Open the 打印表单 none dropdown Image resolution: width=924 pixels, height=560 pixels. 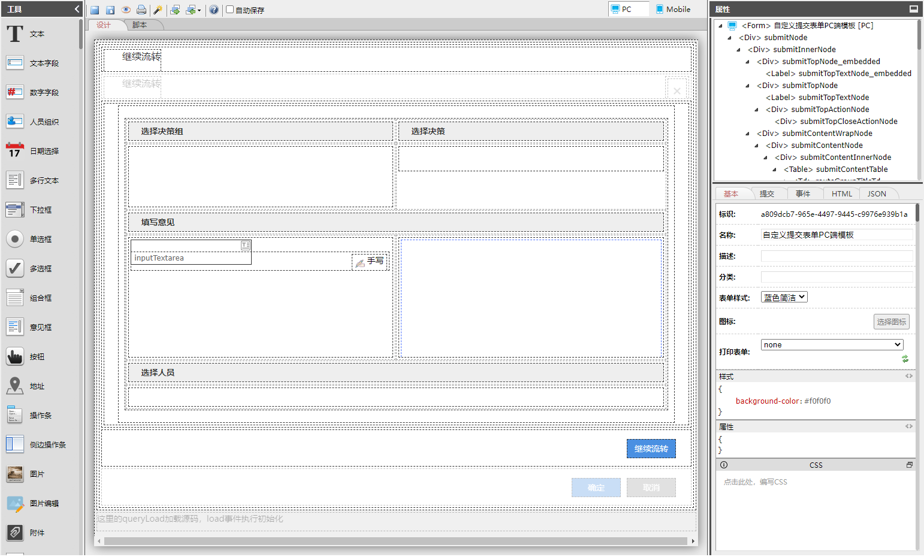click(832, 344)
